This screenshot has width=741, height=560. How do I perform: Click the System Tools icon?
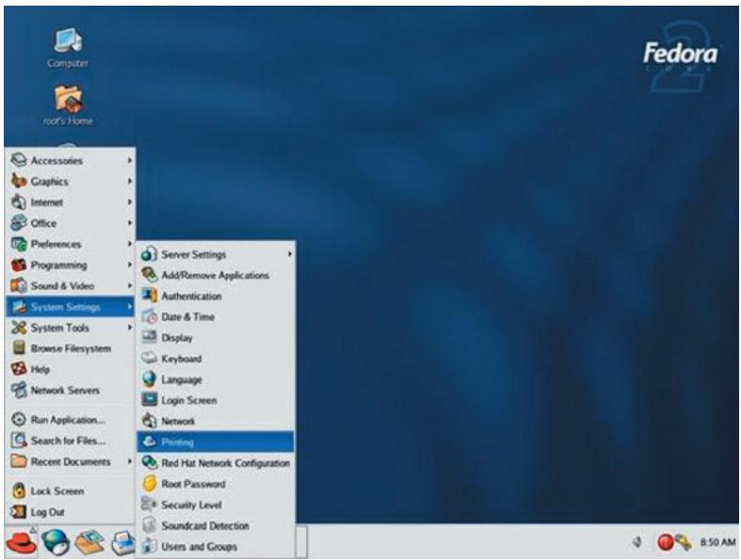19,327
